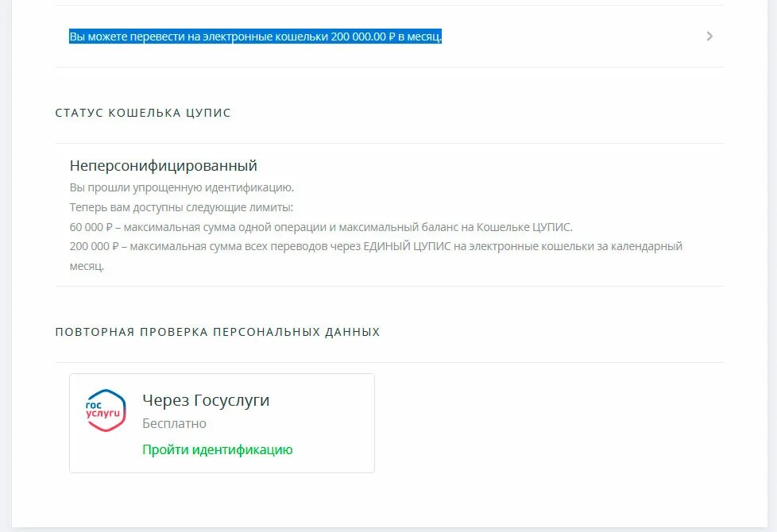Image resolution: width=777 pixels, height=532 pixels.
Task: Click the 'Неперсонифицированный' status heading
Action: click(163, 165)
